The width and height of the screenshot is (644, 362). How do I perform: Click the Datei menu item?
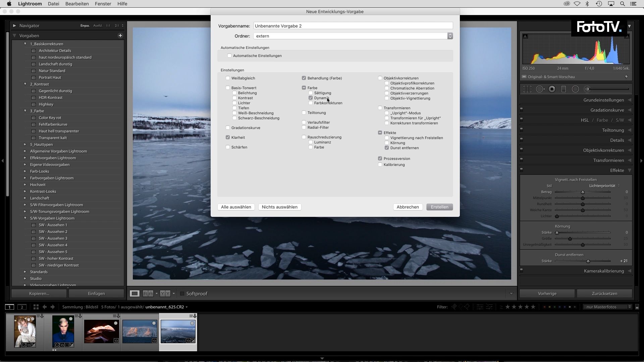(54, 4)
